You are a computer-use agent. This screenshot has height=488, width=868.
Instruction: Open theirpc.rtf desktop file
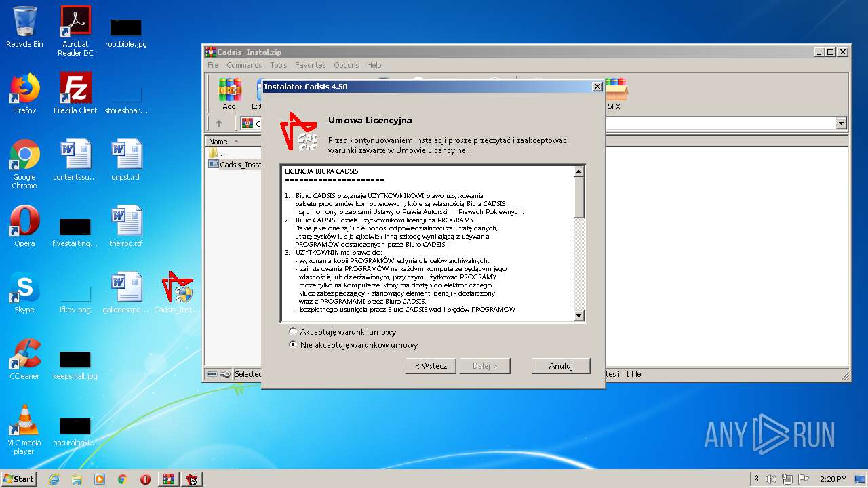(x=126, y=226)
